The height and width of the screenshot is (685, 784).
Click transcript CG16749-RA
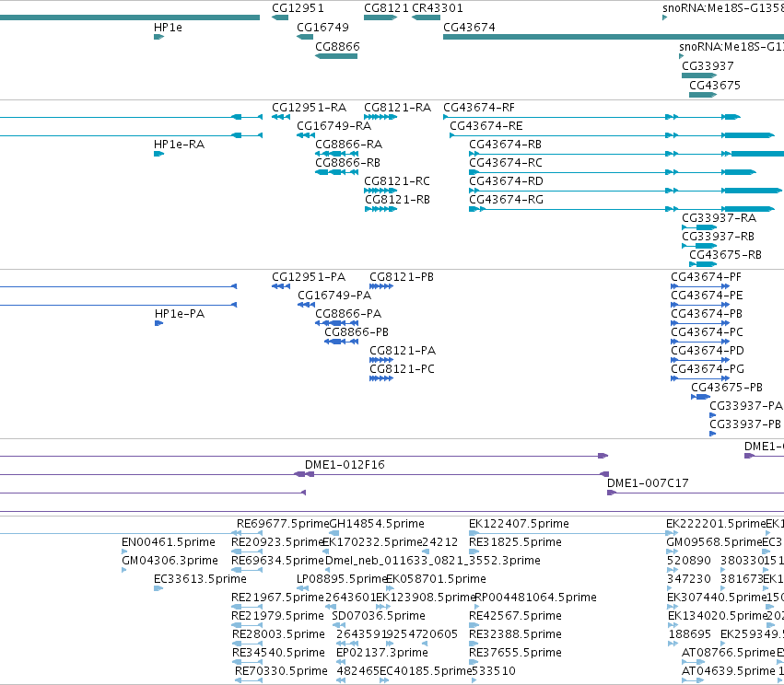pyautogui.click(x=334, y=126)
